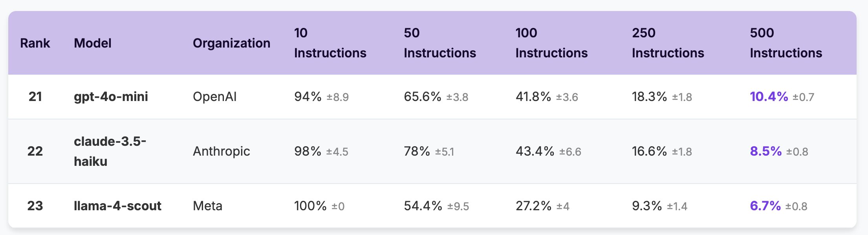Viewport: 868px width, 235px height.
Task: Select the claude-3.5-haiku model name
Action: pos(110,151)
